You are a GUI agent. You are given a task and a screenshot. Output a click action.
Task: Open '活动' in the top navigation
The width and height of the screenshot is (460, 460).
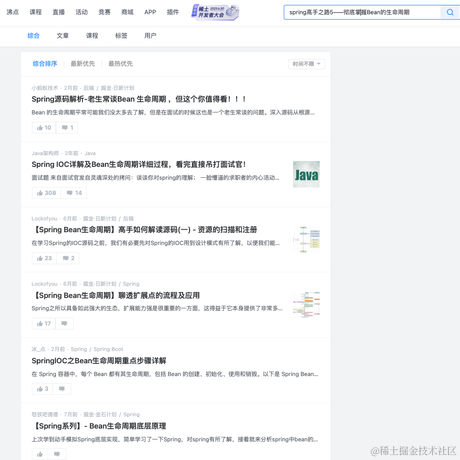82,12
